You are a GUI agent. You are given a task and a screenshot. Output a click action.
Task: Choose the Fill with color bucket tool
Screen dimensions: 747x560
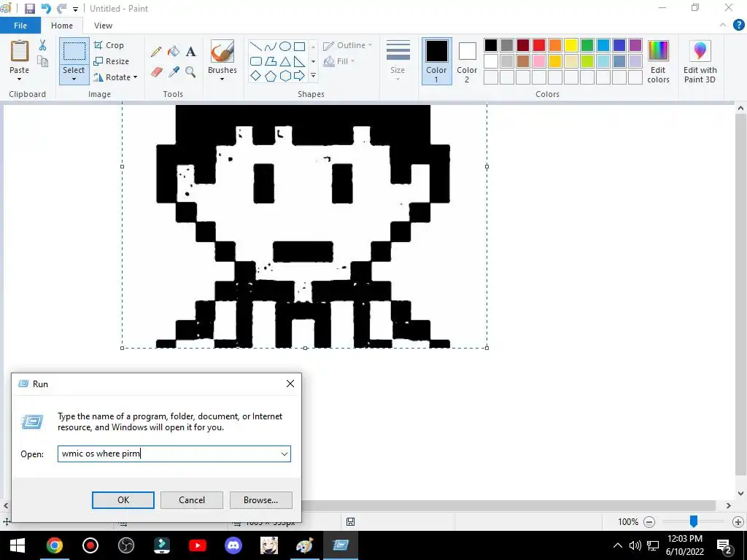[x=174, y=52]
